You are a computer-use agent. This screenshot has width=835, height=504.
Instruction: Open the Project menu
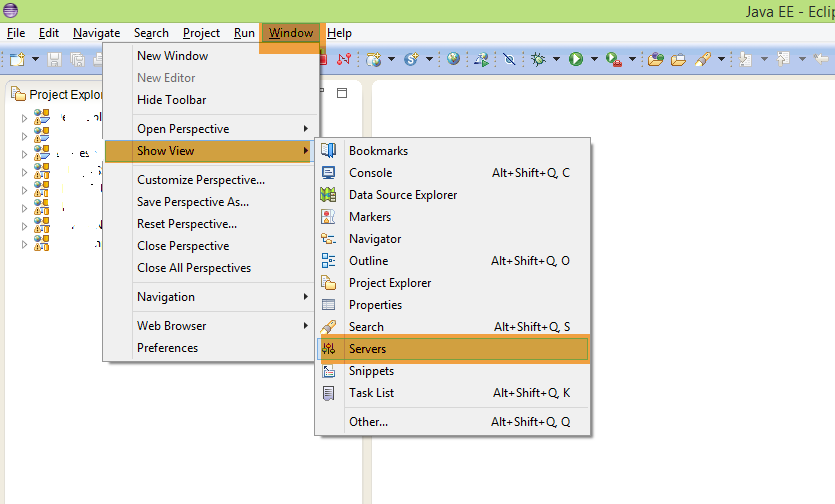point(201,33)
